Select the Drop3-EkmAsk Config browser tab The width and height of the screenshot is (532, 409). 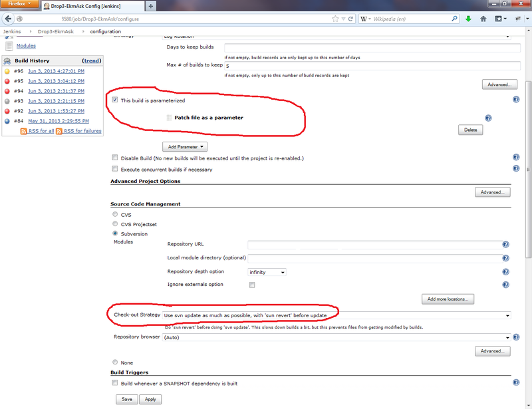click(92, 6)
